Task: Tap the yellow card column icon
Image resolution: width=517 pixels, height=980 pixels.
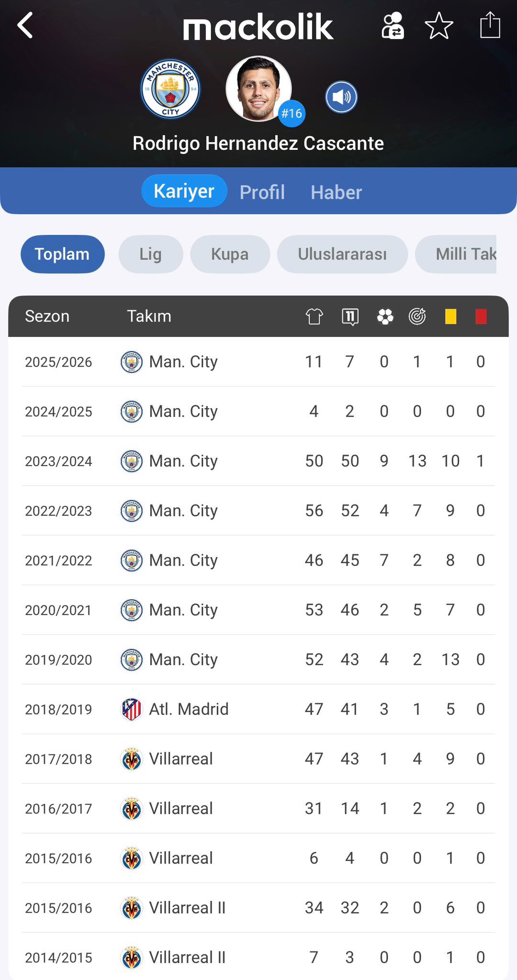Action: [450, 316]
